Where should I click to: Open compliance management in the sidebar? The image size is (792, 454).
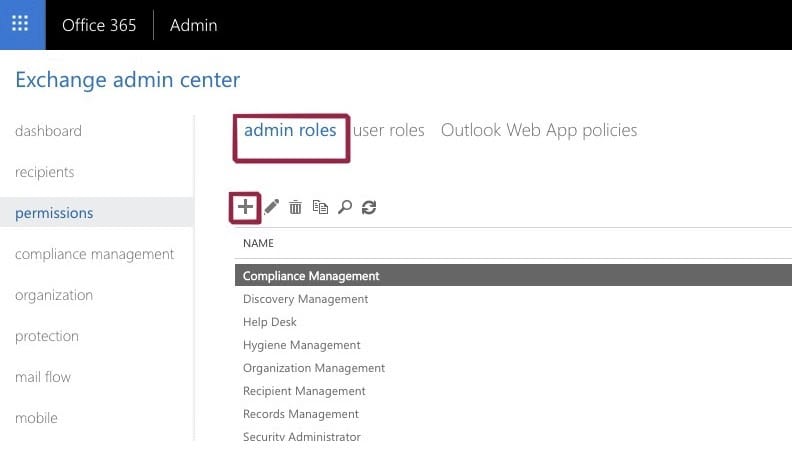(x=94, y=254)
